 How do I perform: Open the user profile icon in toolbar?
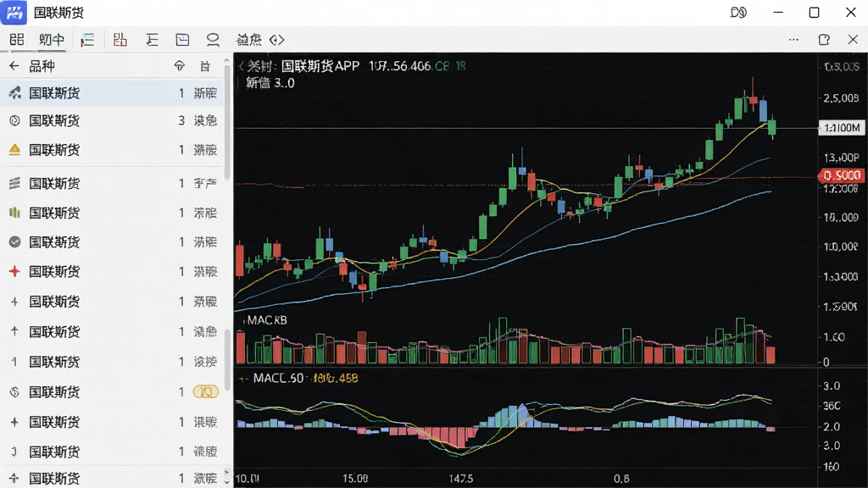tap(213, 39)
